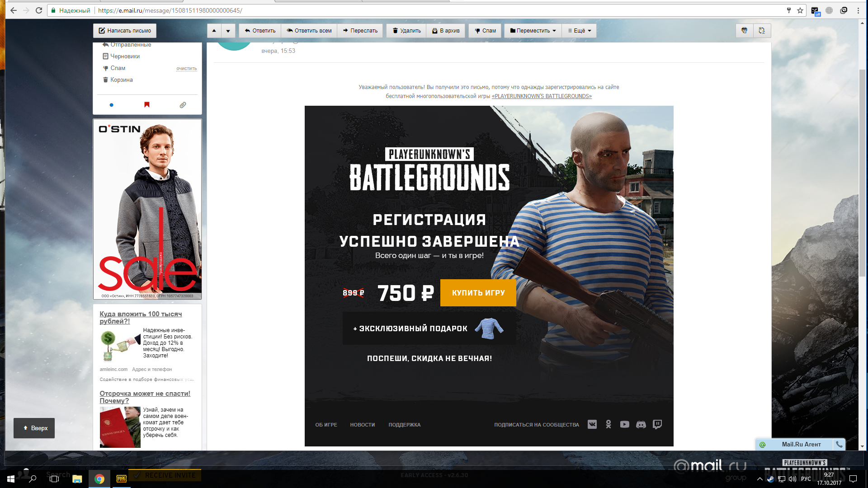
Task: Click the amleinc.com ad source link
Action: [x=113, y=370]
